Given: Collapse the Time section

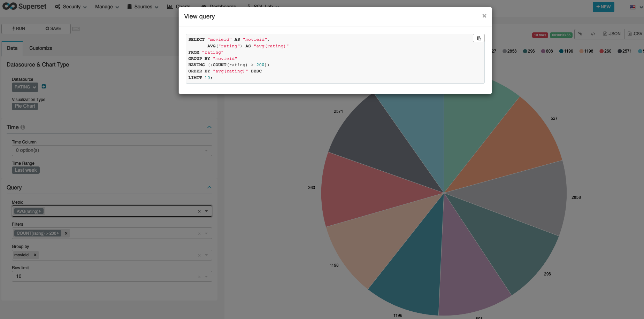Looking at the screenshot, I should [x=209, y=127].
